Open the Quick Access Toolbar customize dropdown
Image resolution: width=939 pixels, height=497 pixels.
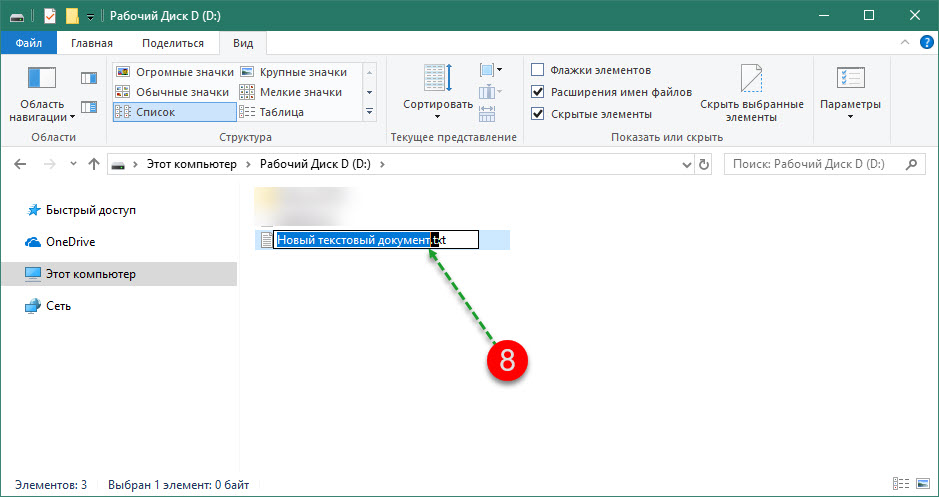[91, 16]
